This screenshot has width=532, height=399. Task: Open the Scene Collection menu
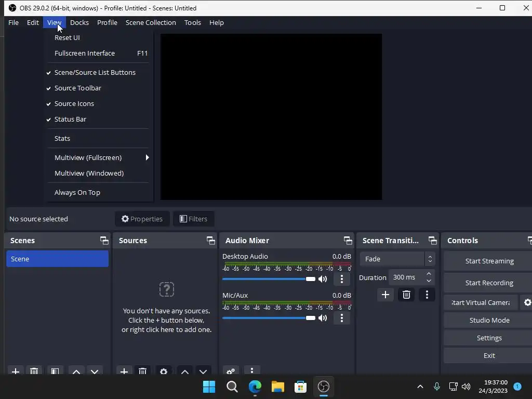pyautogui.click(x=151, y=23)
